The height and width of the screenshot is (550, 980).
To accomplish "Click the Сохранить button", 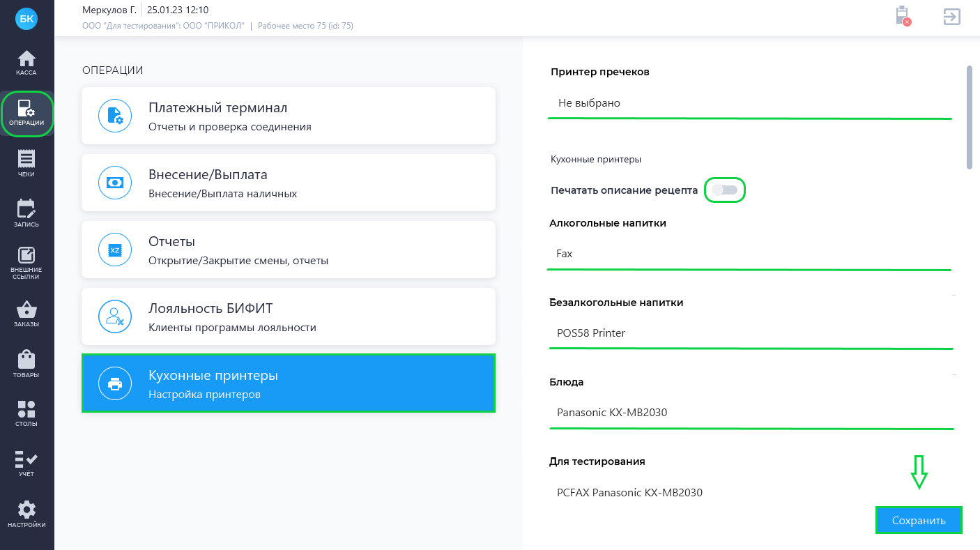I will 919,521.
